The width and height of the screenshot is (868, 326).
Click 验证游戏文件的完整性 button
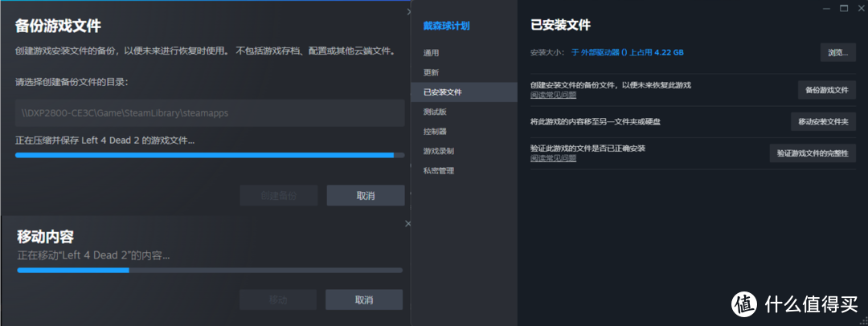click(x=813, y=153)
